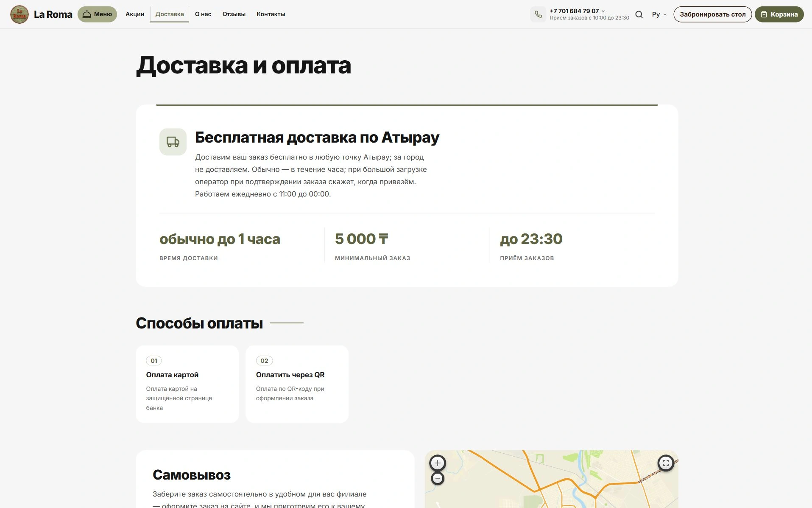This screenshot has width=812, height=508.
Task: Click the 'обычно до 1 часа' value
Action: [x=220, y=239]
